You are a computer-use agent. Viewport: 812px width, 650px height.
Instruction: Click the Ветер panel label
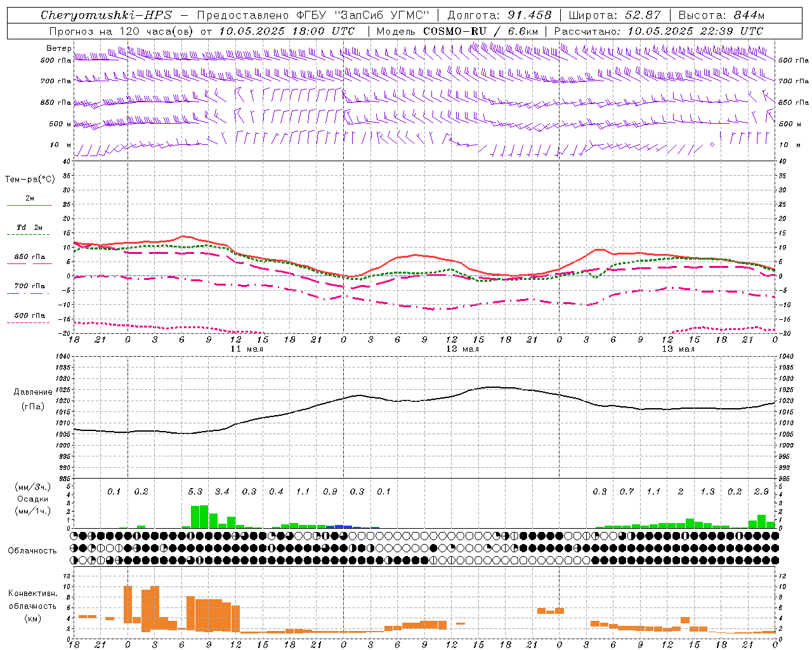(x=58, y=48)
